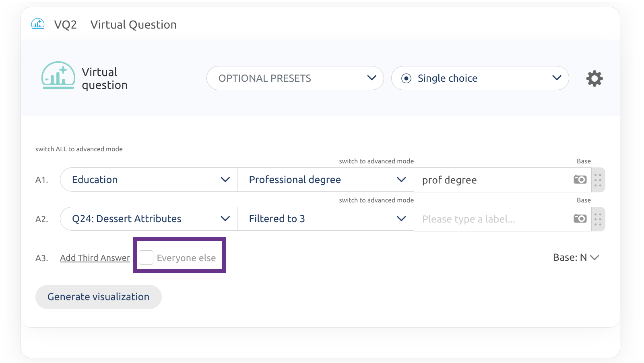644x363 pixels.
Task: Tick the Everyone else checkbox
Action: click(x=146, y=258)
